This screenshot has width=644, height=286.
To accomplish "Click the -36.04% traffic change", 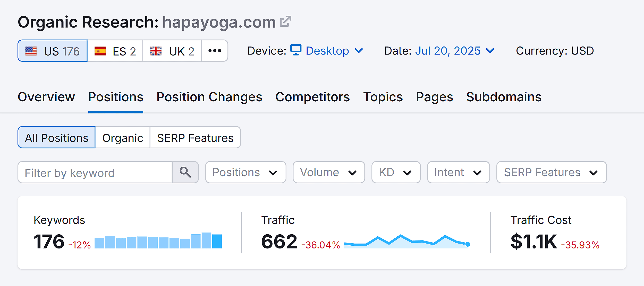I will (x=321, y=245).
